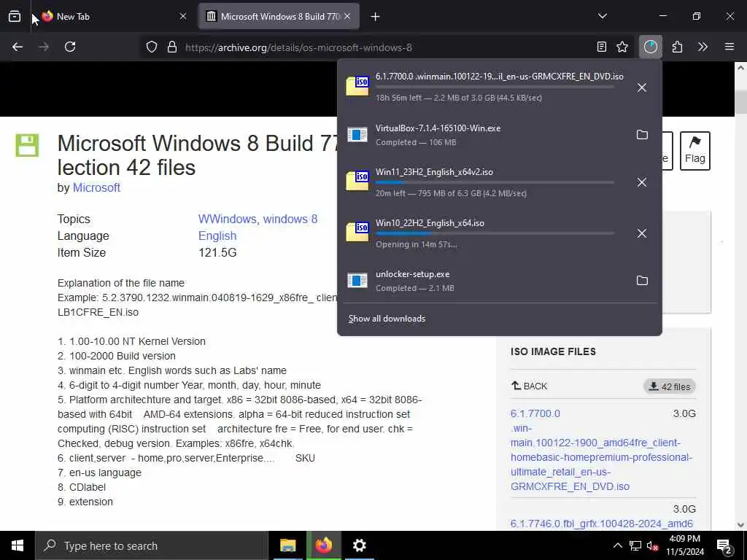747x560 pixels.
Task: Click the Type here to search box
Action: [152, 545]
